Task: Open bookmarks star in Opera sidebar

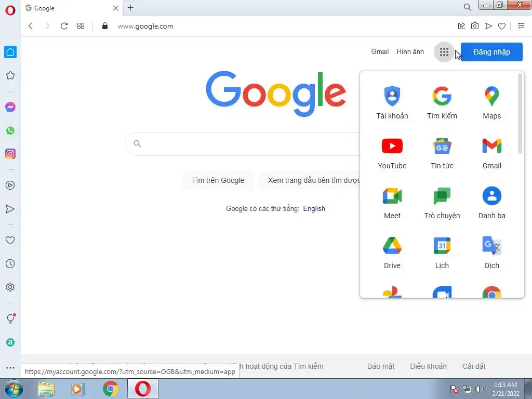Action: 10,75
